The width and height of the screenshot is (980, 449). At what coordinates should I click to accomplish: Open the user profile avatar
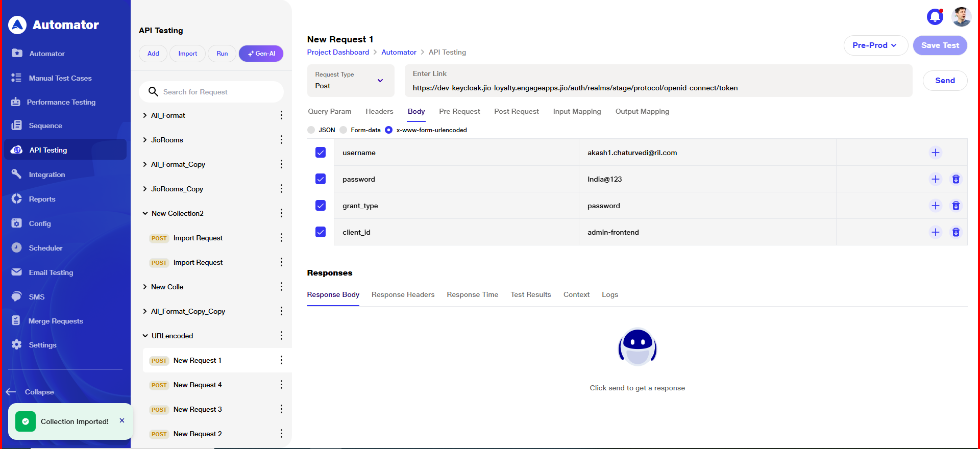pyautogui.click(x=961, y=17)
